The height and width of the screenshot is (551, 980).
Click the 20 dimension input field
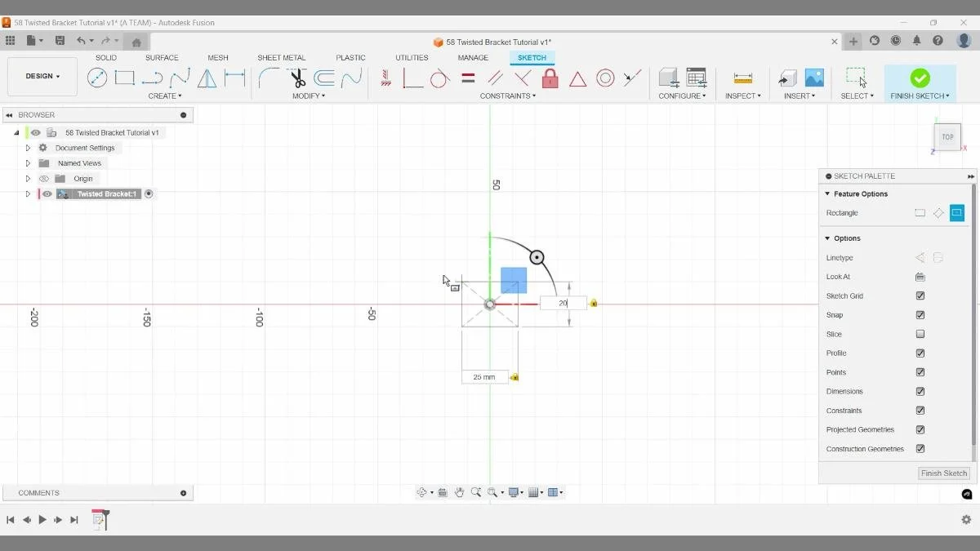point(562,302)
